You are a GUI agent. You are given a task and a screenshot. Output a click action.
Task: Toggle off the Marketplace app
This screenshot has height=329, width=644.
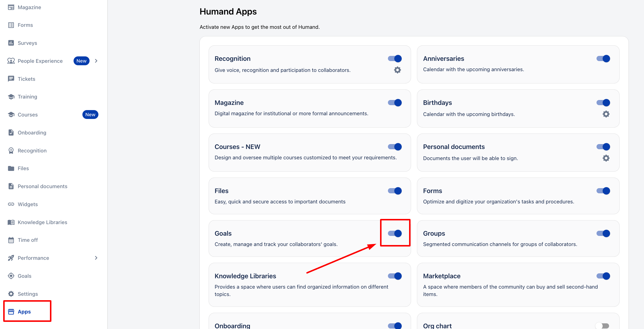click(603, 276)
